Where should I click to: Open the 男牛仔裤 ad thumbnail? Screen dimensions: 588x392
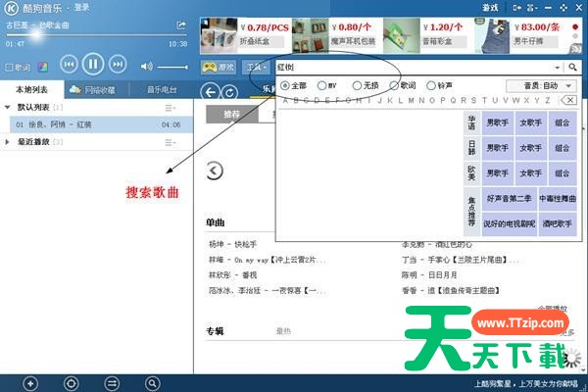click(492, 35)
